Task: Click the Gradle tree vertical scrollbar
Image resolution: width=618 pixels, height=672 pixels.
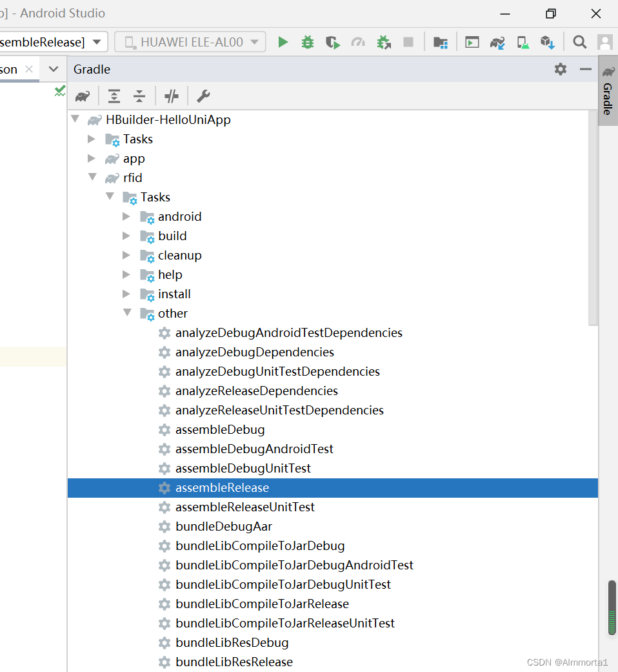Action: pyautogui.click(x=593, y=218)
